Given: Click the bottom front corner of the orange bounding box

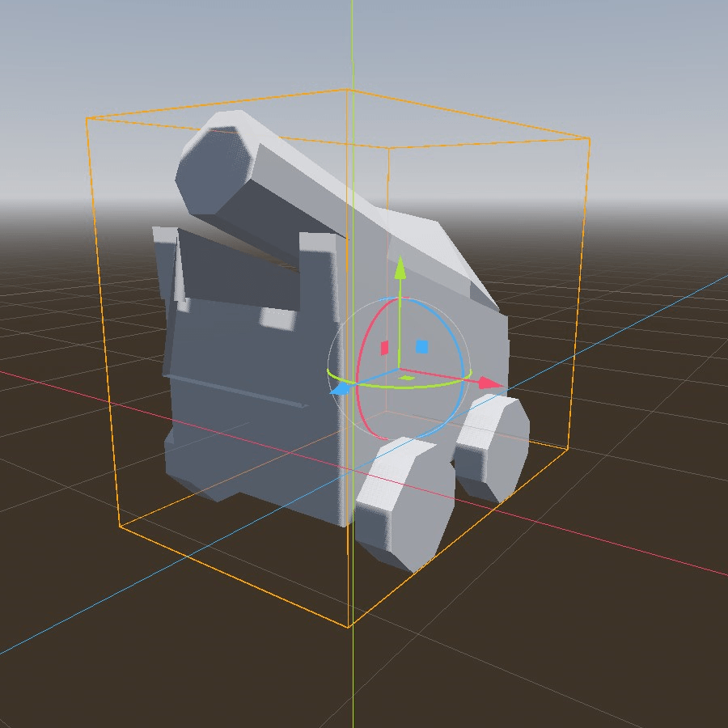Looking at the screenshot, I should click(x=349, y=626).
